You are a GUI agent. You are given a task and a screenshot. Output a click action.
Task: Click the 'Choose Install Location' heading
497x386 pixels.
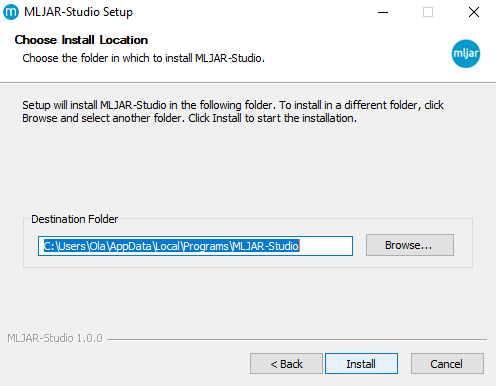(x=81, y=40)
